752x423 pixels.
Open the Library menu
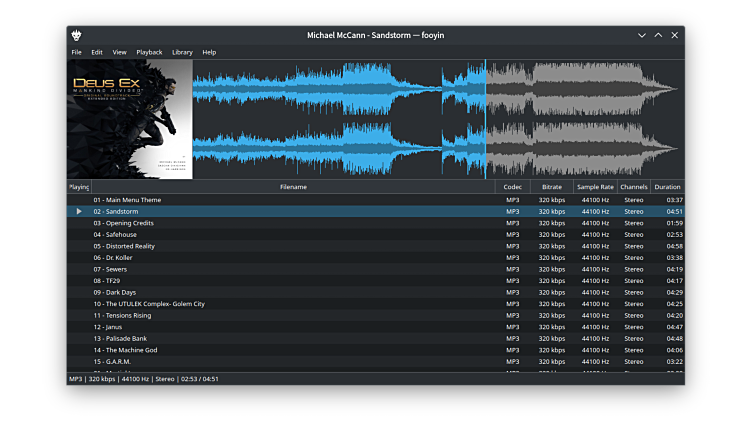[x=182, y=52]
